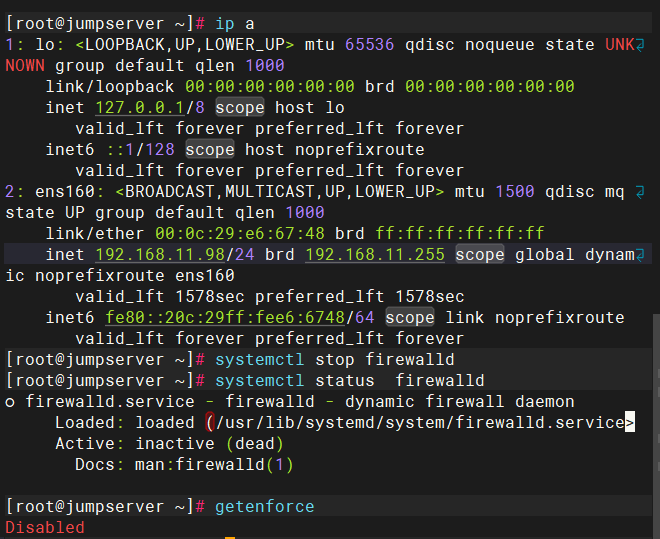660x539 pixels.
Task: Click the wrap arrow icon after 'UNK'
Action: click(x=640, y=45)
